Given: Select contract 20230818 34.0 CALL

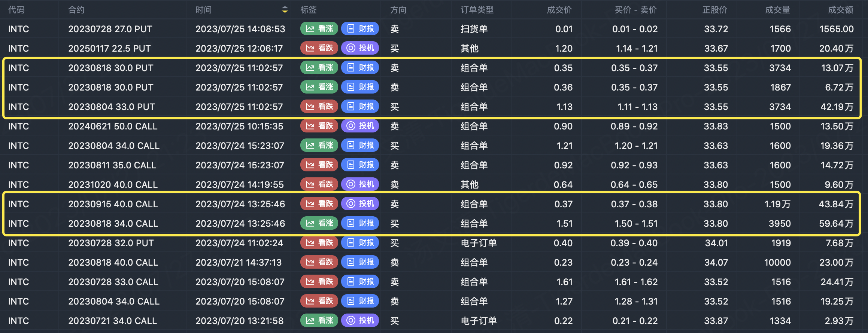Looking at the screenshot, I should [x=113, y=223].
